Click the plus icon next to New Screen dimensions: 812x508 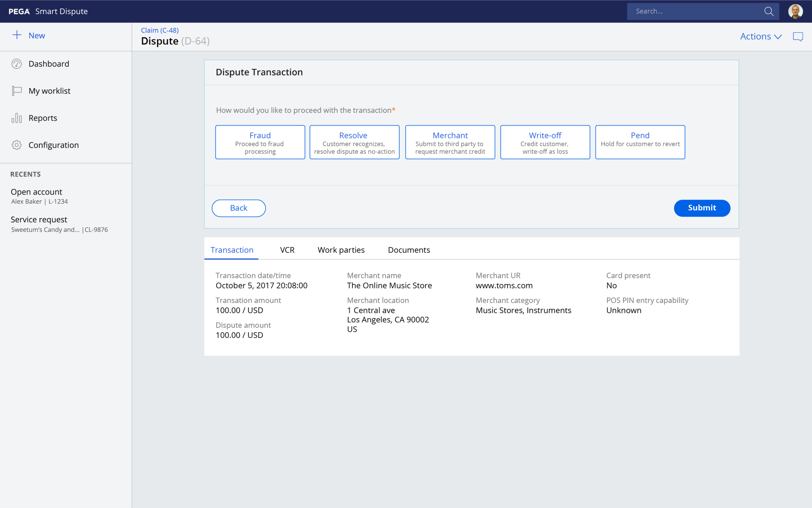pos(17,35)
